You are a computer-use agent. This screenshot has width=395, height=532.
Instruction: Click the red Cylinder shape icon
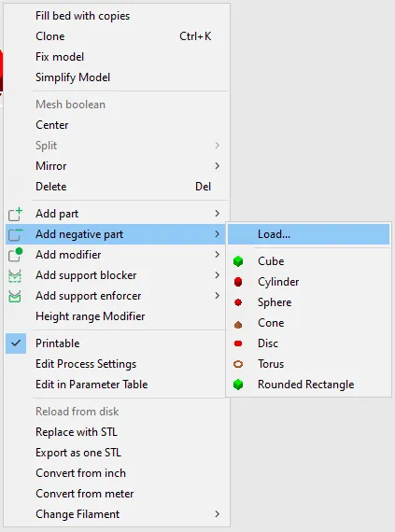(x=238, y=282)
